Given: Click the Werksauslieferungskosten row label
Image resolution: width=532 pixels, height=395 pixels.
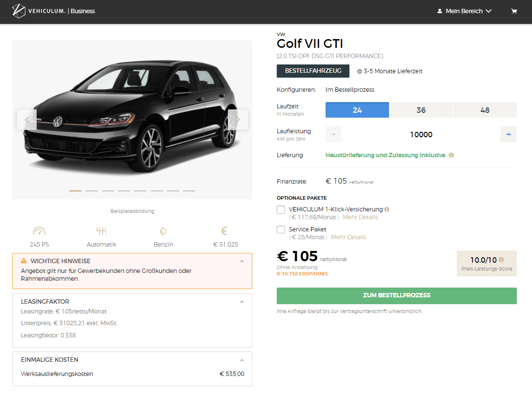Looking at the screenshot, I should point(57,374).
